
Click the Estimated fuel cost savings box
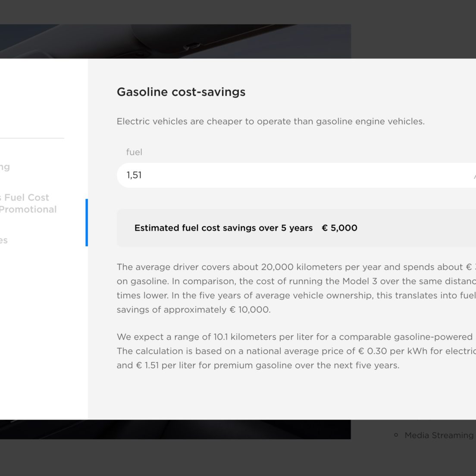click(296, 228)
